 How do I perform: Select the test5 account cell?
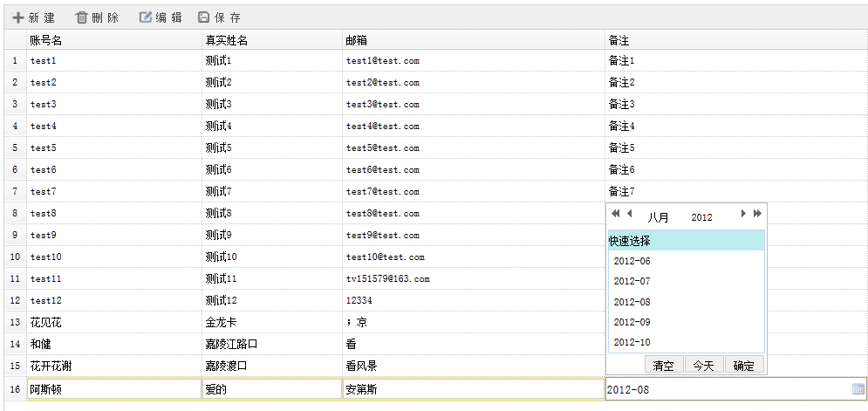(114, 147)
